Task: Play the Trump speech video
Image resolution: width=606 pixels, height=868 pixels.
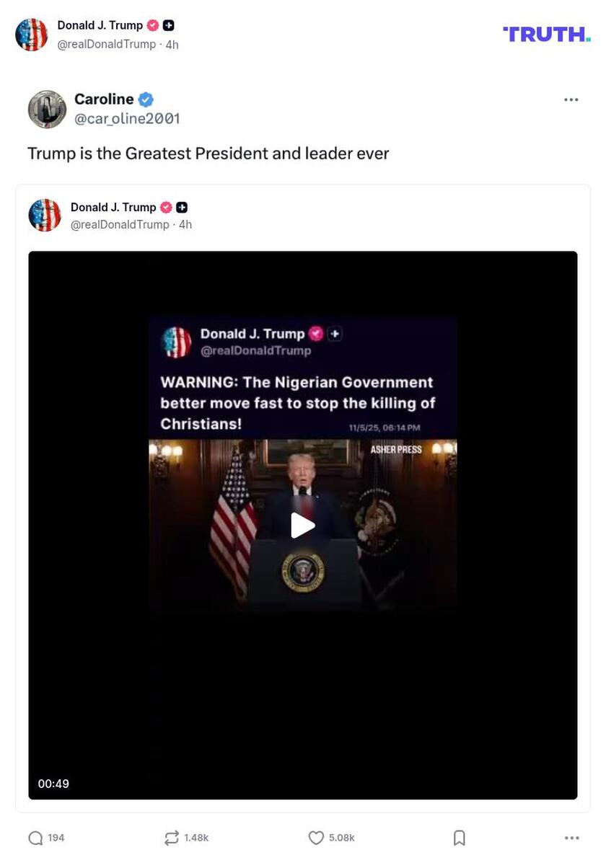Action: pyautogui.click(x=302, y=526)
